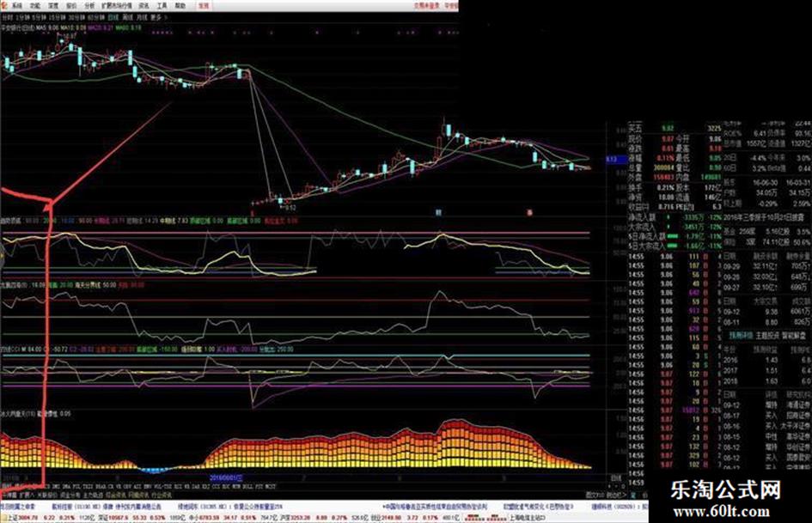Open the 资讯 menu
812x523 pixels.
coord(144,6)
